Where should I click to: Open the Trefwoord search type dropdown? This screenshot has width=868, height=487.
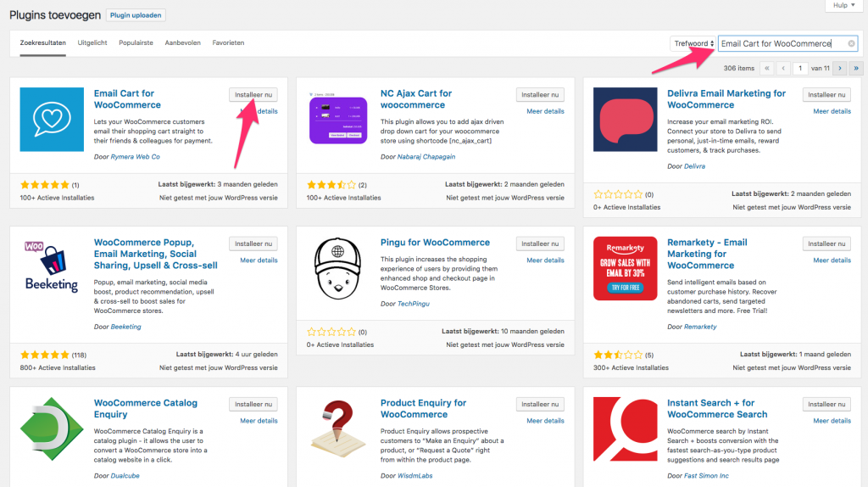693,43
